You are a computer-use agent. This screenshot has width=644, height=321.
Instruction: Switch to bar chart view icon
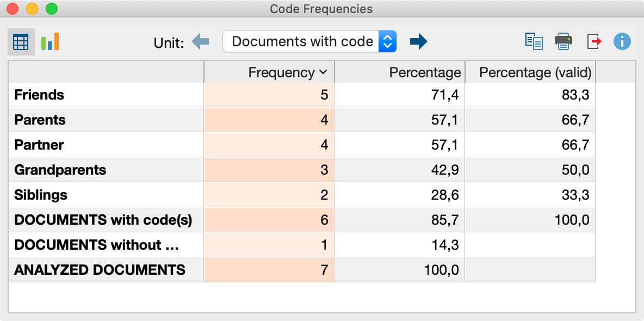click(50, 42)
